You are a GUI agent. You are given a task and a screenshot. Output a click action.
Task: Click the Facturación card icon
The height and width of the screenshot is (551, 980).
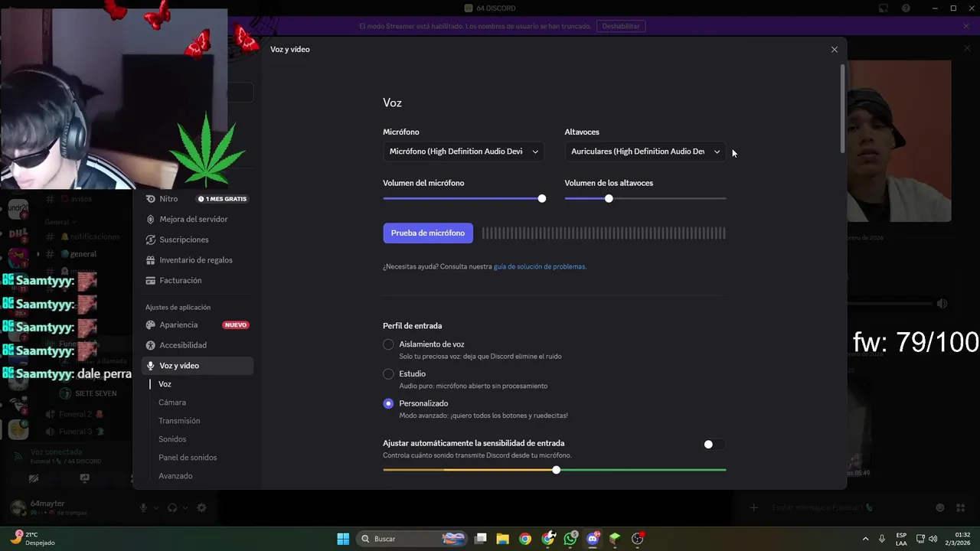[x=151, y=280]
